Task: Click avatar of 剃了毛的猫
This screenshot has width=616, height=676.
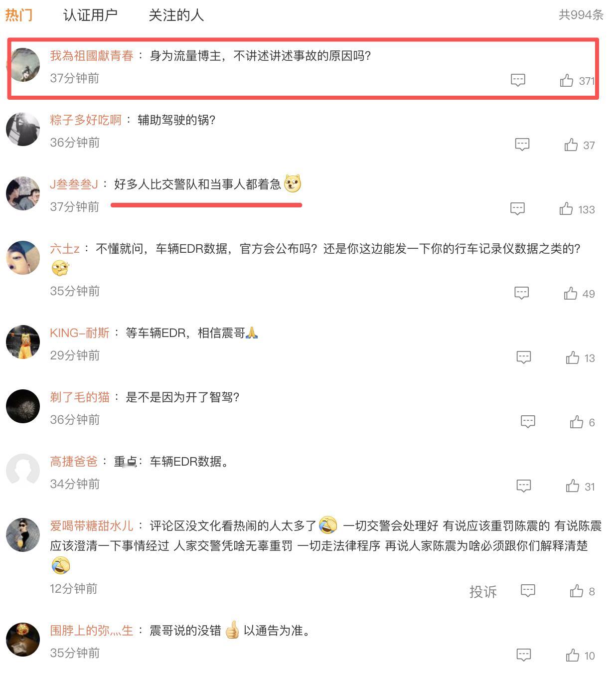Action: (x=23, y=406)
